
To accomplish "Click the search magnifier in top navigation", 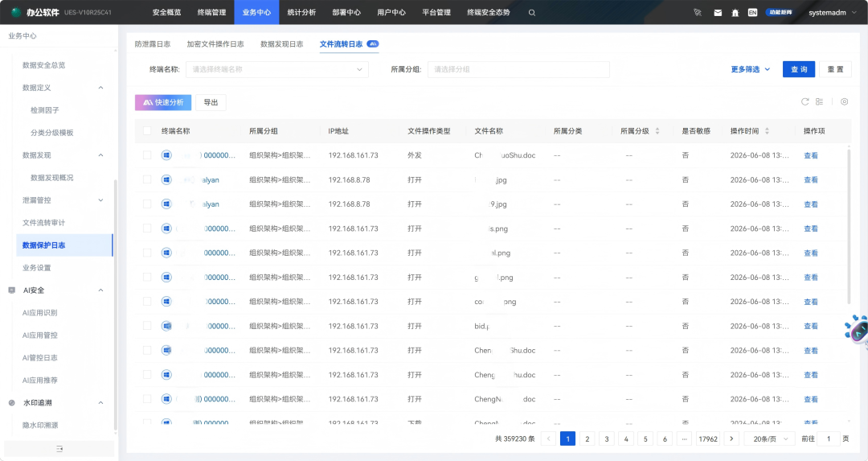I will coord(532,12).
